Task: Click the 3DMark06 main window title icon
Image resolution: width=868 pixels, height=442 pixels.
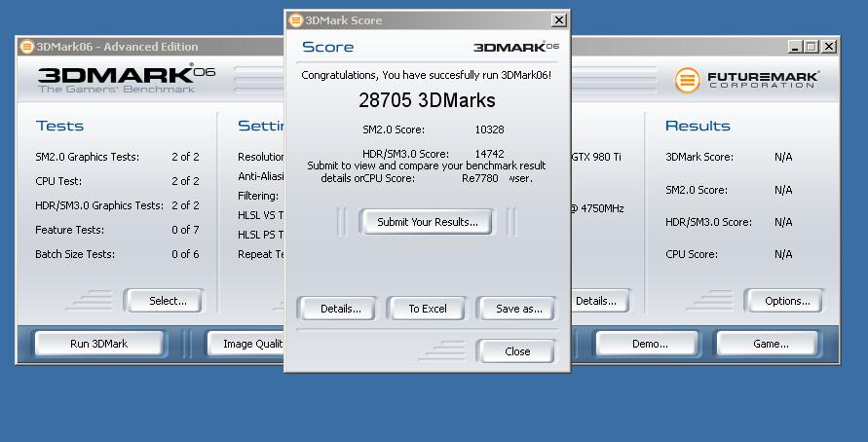Action: pyautogui.click(x=26, y=47)
